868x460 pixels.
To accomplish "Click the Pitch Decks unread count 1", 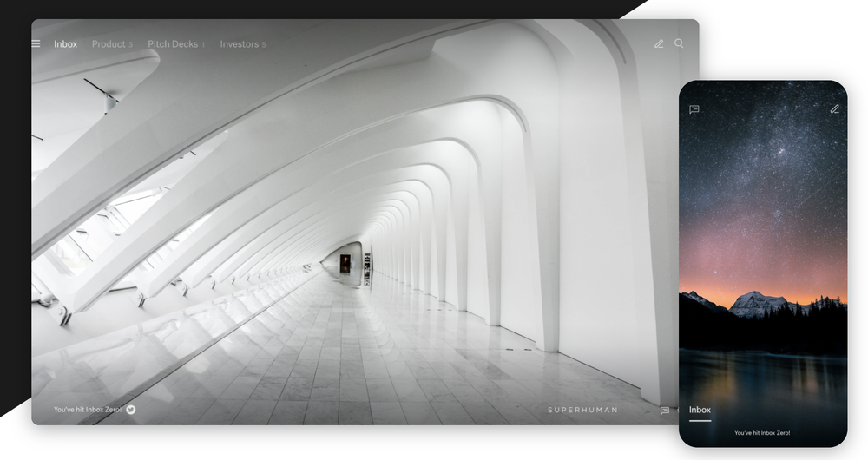I will coord(203,45).
